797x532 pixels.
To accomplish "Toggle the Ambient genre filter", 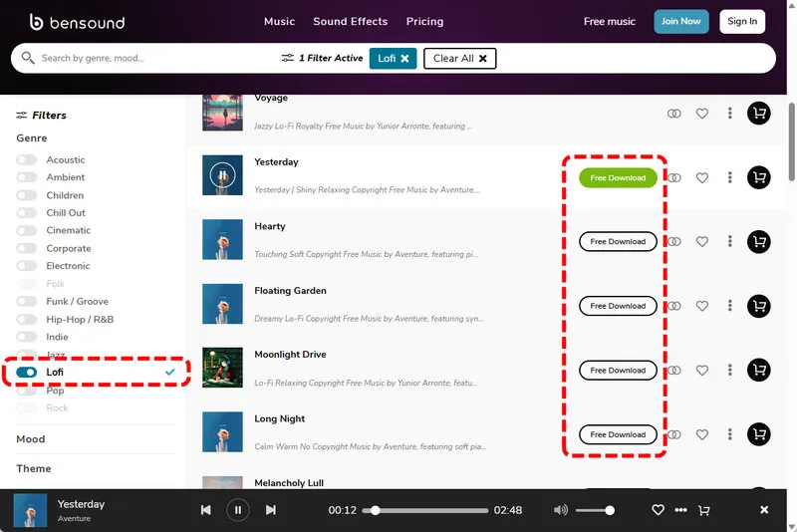I will 27,177.
